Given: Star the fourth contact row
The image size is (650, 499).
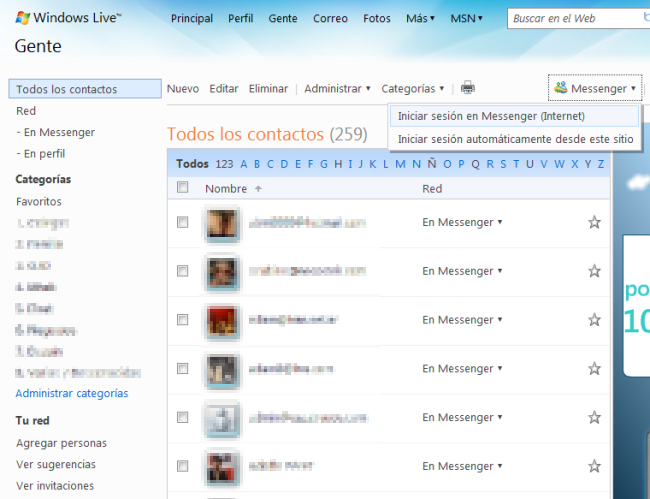Looking at the screenshot, I should coord(594,368).
